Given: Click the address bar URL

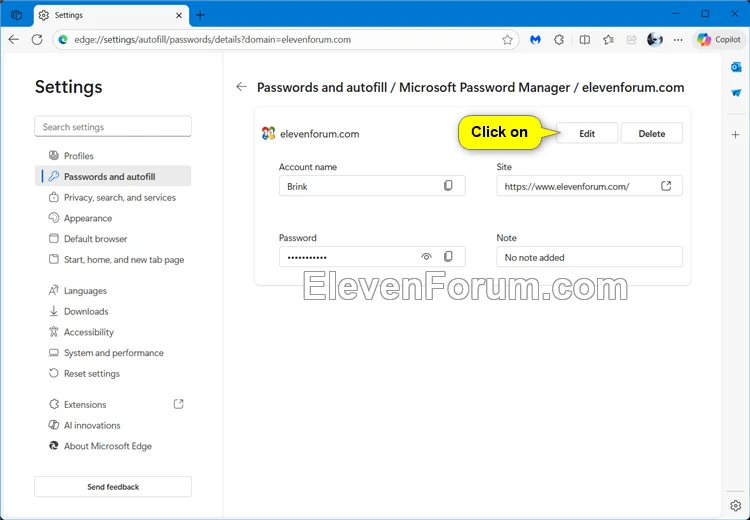Looking at the screenshot, I should coord(212,40).
